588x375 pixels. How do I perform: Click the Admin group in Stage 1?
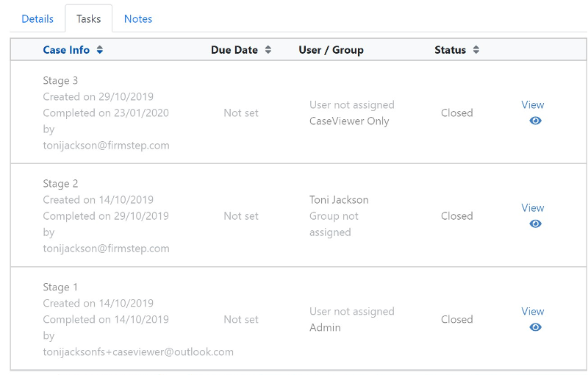tap(325, 327)
